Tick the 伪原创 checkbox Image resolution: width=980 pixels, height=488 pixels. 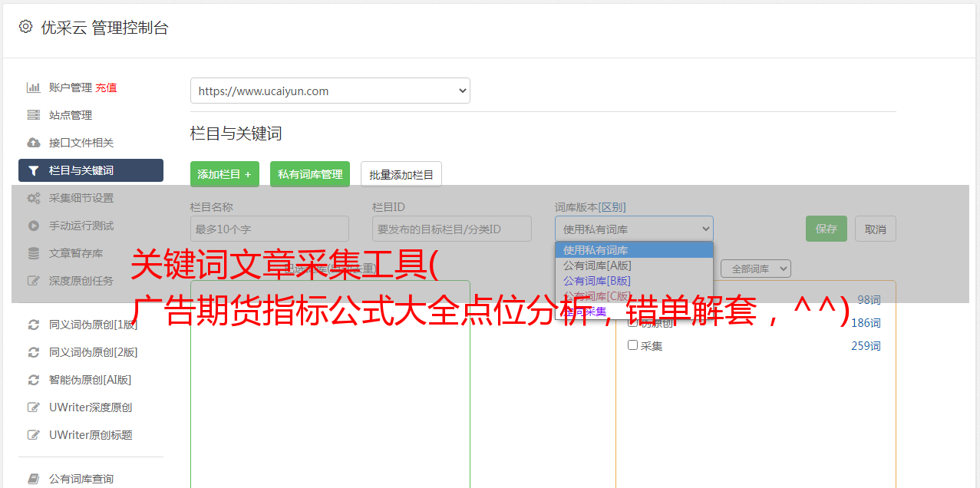633,323
